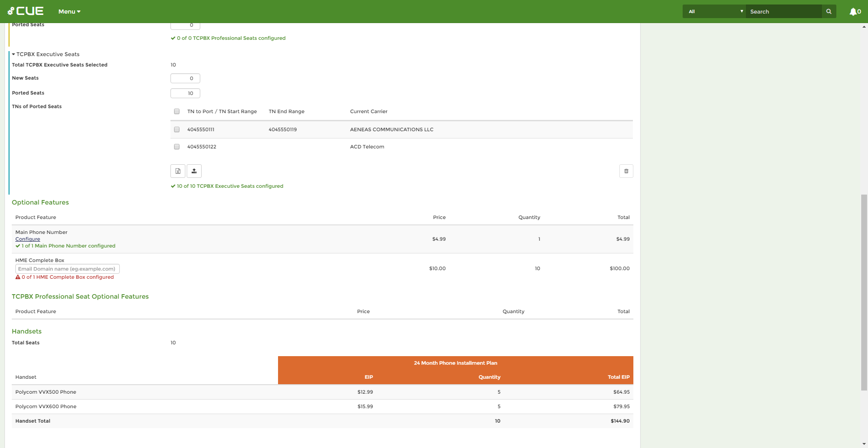Click the upload TNs icon button
The height and width of the screenshot is (448, 868).
click(194, 171)
